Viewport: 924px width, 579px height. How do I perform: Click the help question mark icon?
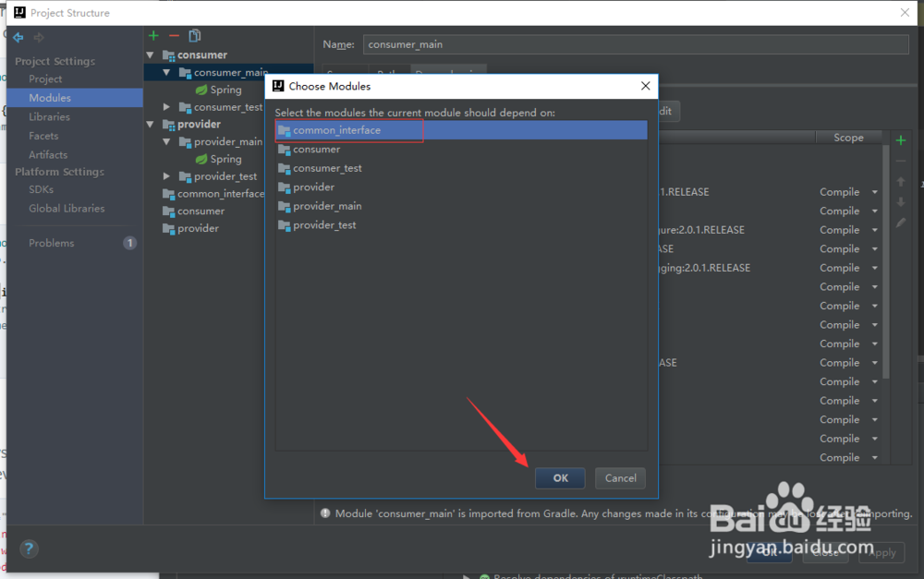click(29, 549)
